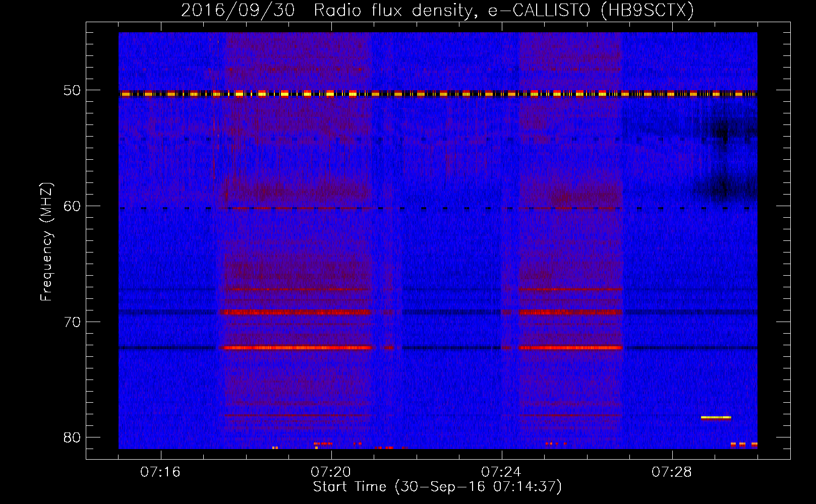Click the 70 frequency tick label
Screen dimensions: 816x504
click(x=72, y=322)
